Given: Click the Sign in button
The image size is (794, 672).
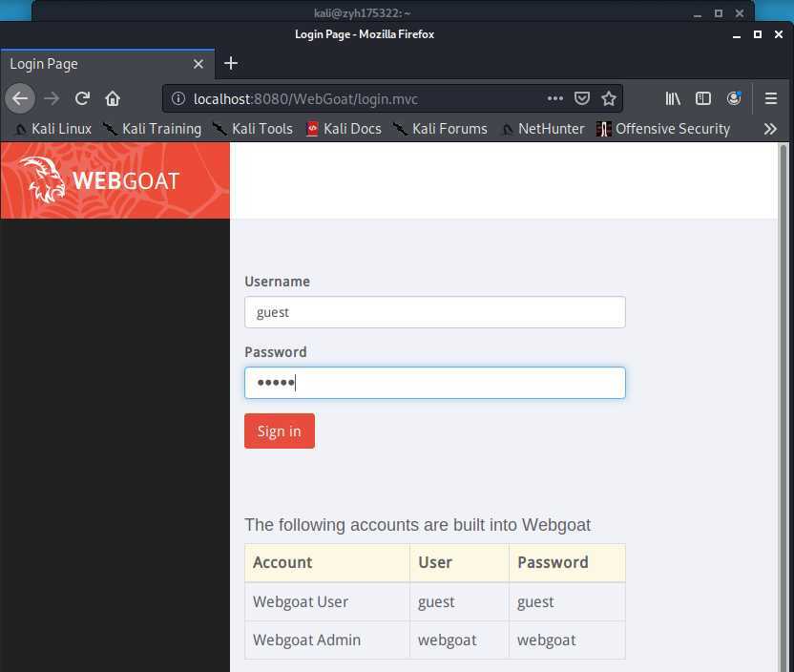Looking at the screenshot, I should (x=280, y=430).
